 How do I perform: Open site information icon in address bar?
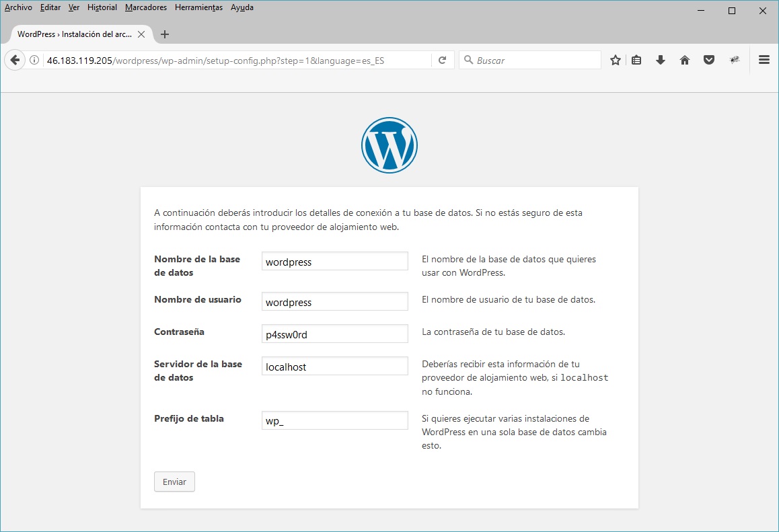(34, 60)
